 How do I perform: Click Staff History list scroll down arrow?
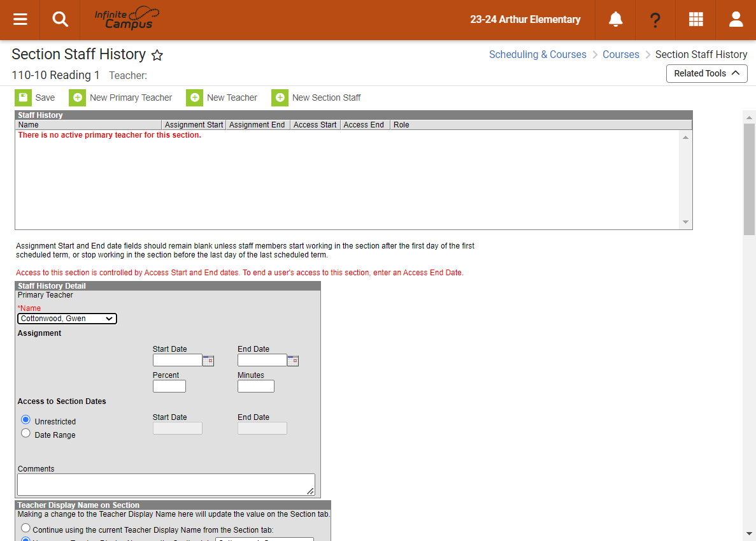point(685,222)
